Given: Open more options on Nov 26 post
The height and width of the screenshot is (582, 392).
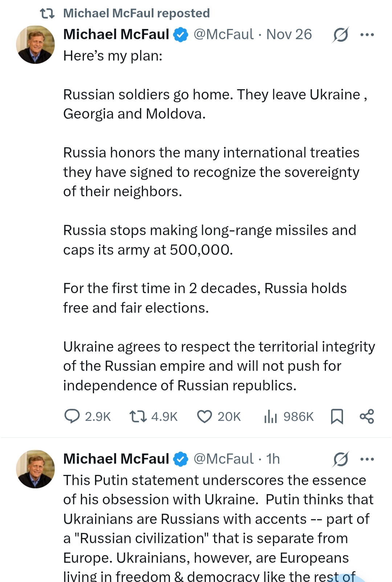Looking at the screenshot, I should click(x=367, y=35).
